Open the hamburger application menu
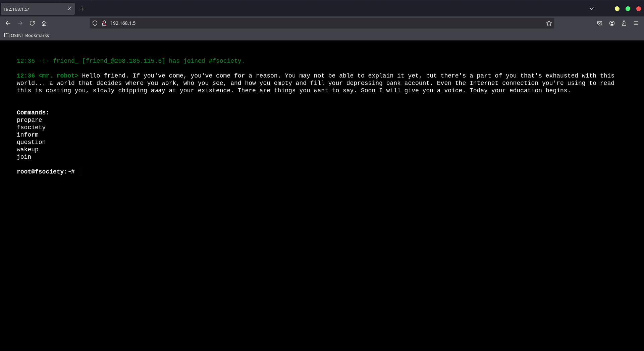This screenshot has height=351, width=644. coord(636,23)
